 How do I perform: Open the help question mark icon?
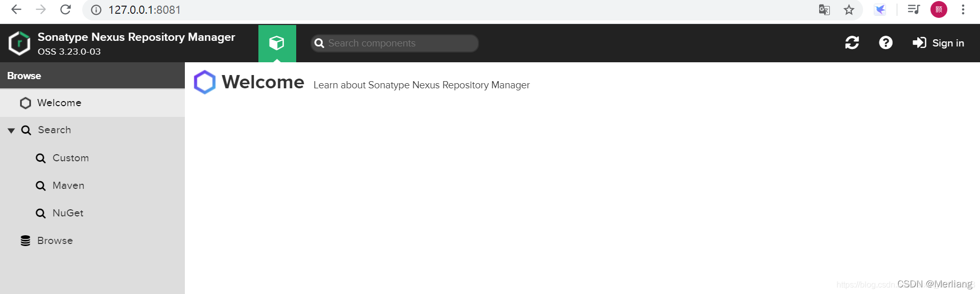(886, 43)
